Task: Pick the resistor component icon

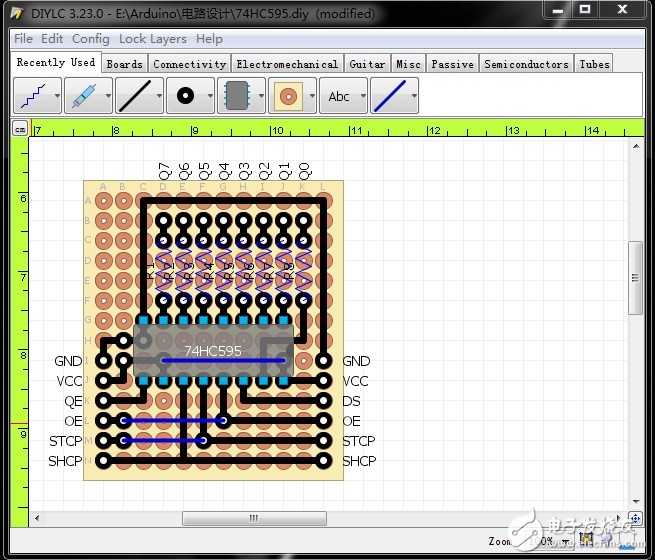Action: pos(84,96)
